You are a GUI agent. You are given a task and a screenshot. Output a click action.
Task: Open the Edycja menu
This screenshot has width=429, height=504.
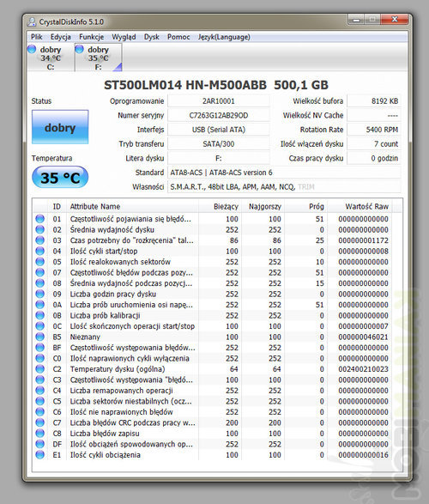(x=60, y=37)
